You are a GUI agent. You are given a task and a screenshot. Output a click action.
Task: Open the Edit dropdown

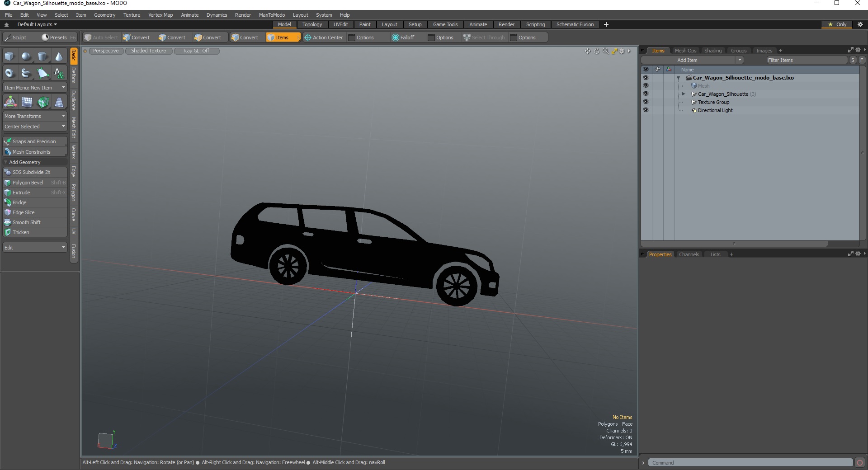[35, 248]
